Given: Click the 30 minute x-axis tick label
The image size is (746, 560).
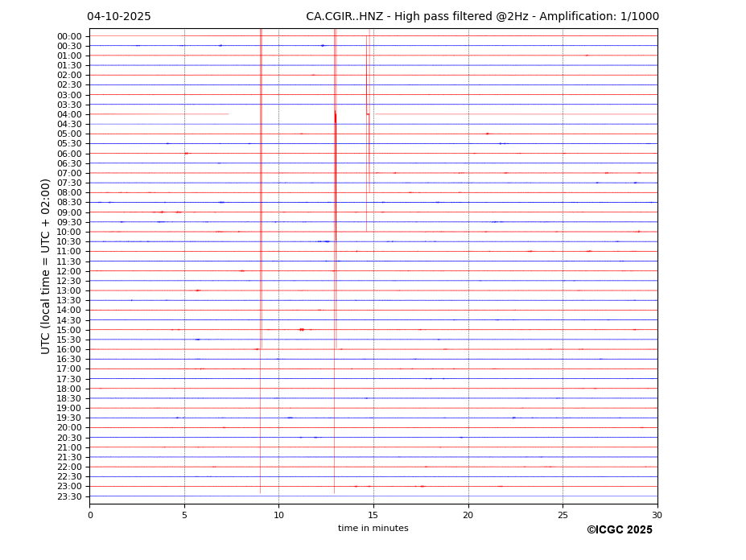Looking at the screenshot, I should point(657,516).
